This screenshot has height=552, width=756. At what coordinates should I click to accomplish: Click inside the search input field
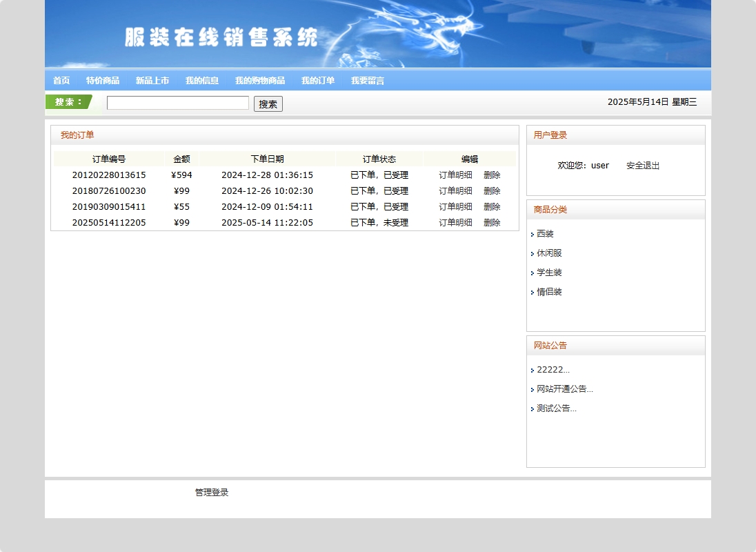pyautogui.click(x=177, y=102)
